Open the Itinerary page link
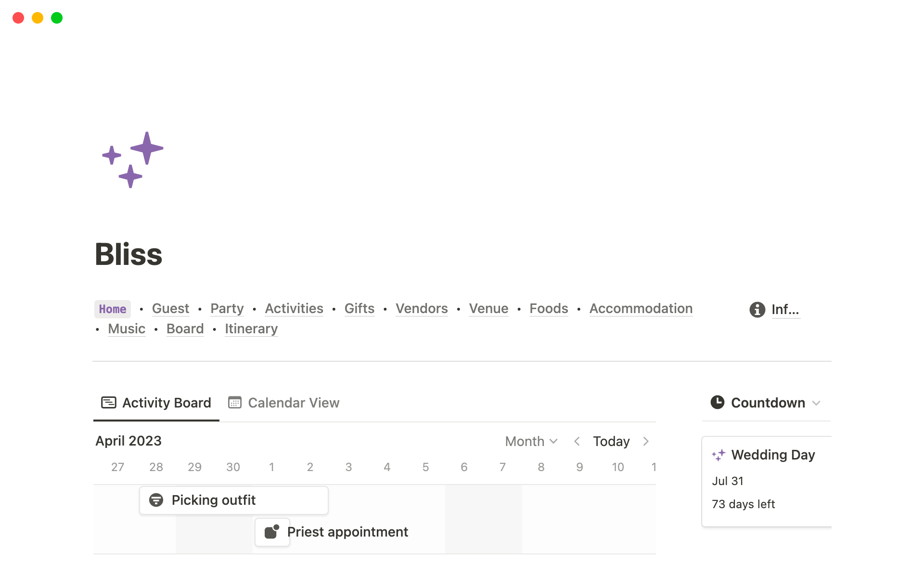 click(x=251, y=329)
